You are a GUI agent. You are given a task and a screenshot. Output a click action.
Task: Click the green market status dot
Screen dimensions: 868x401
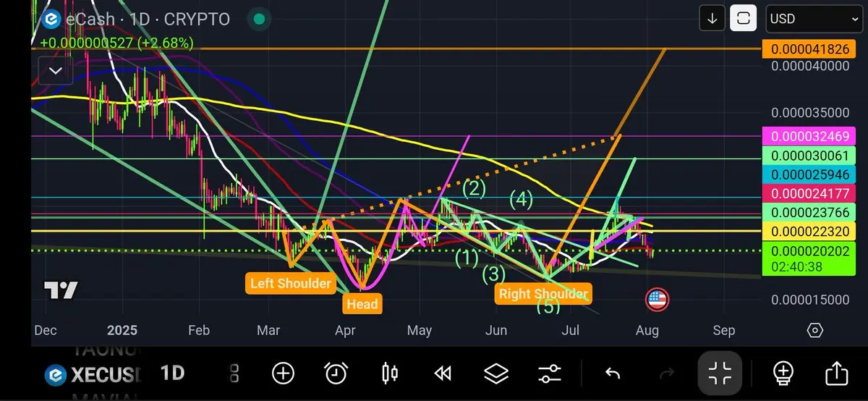(x=258, y=19)
